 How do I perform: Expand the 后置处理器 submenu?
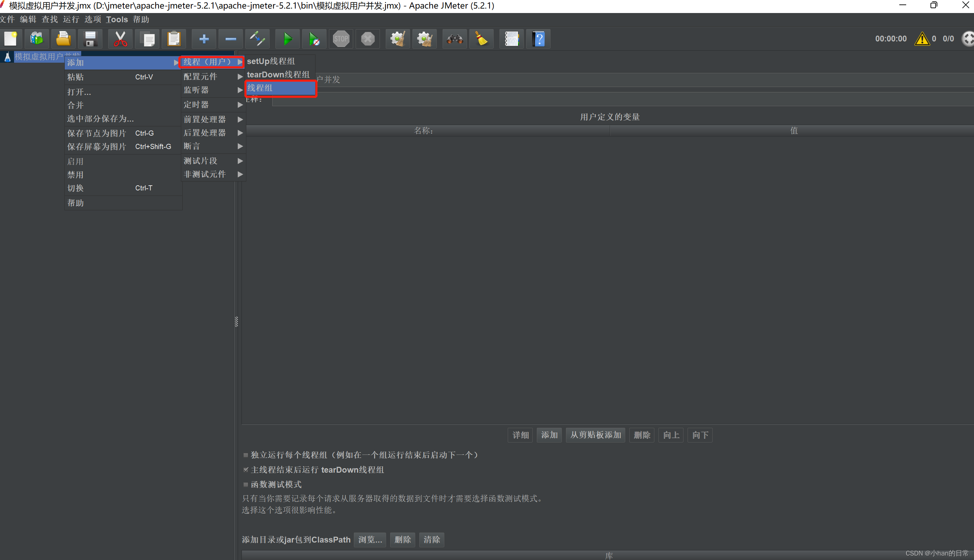(213, 133)
